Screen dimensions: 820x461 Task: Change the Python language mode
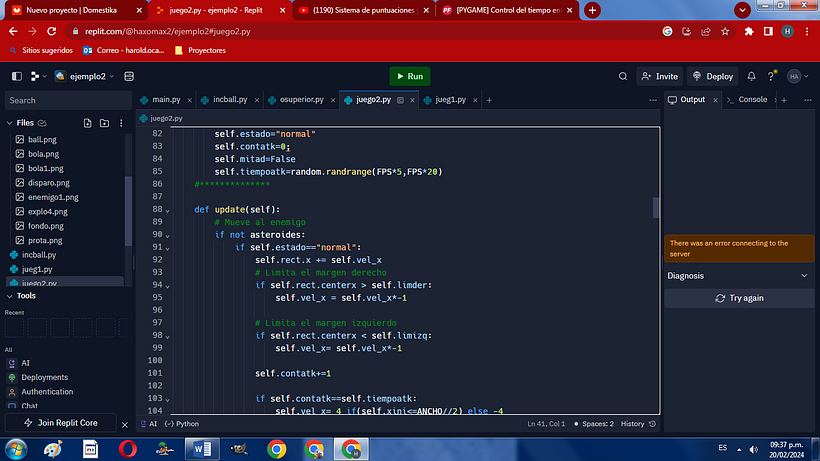click(181, 424)
